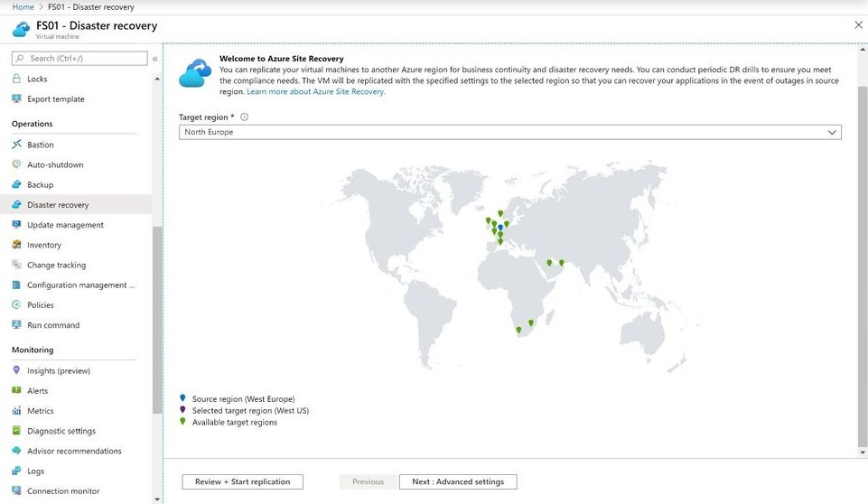
Task: Click the blue source region map pin
Action: pyautogui.click(x=500, y=227)
